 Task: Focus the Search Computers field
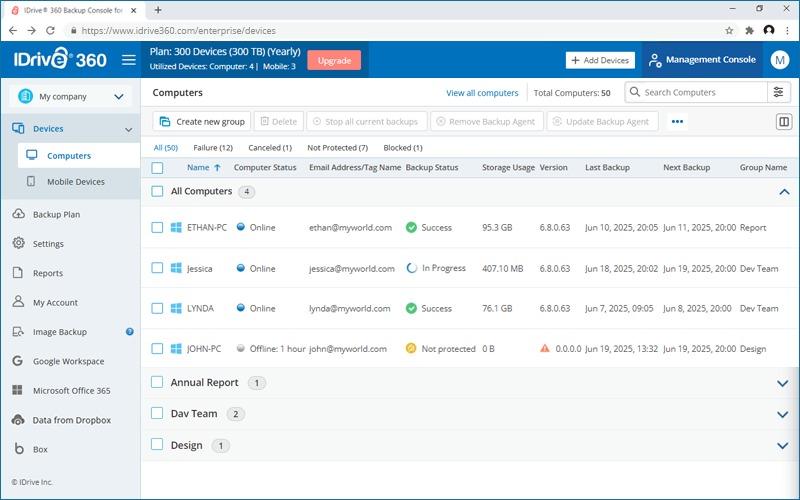click(x=696, y=92)
